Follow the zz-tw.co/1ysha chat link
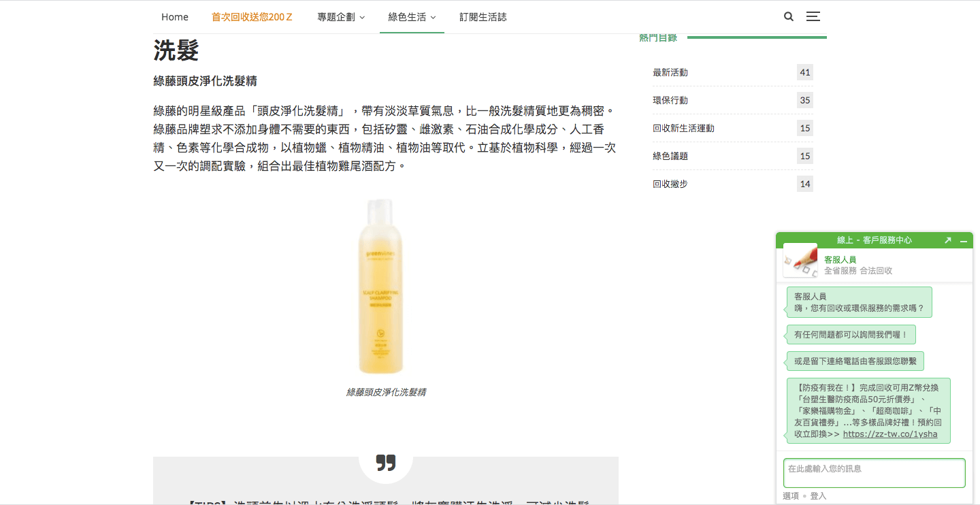The height and width of the screenshot is (505, 980). click(890, 434)
